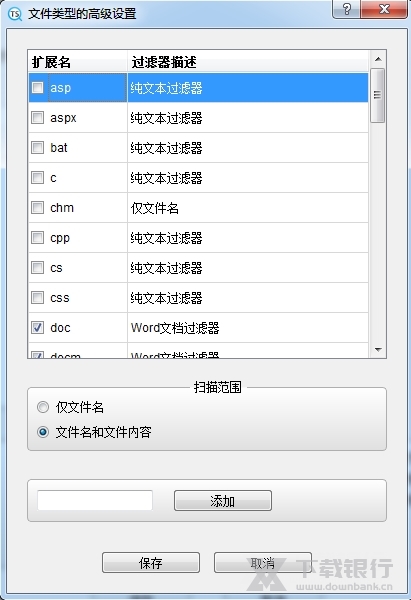Click the help question mark button
The width and height of the screenshot is (411, 600).
[347, 9]
